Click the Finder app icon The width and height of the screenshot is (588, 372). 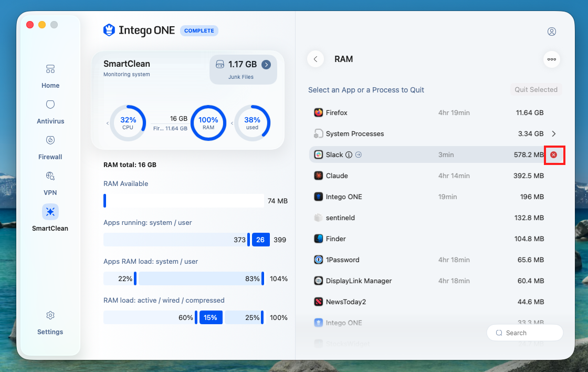pyautogui.click(x=318, y=239)
